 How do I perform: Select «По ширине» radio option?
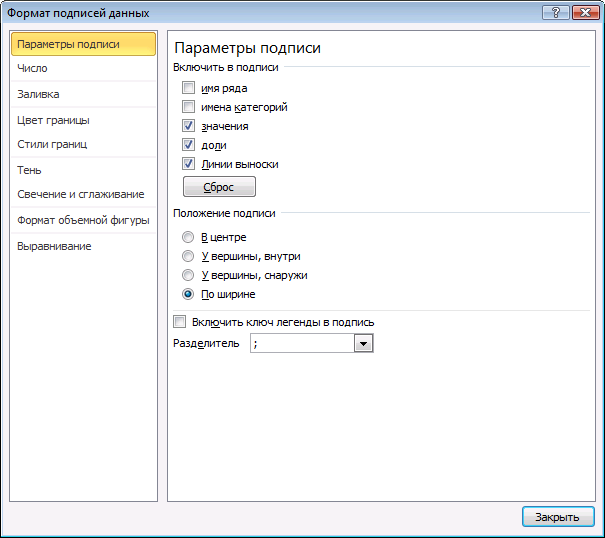188,294
